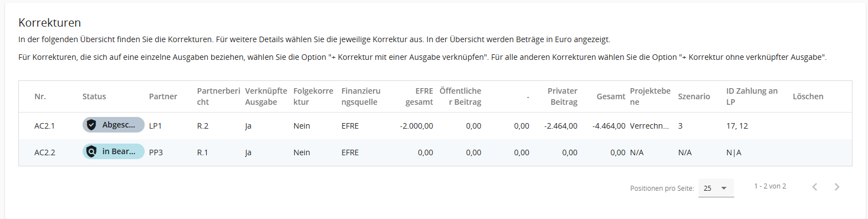The width and height of the screenshot is (868, 219).
Task: Click the EFRE gesamt column header
Action: (420, 96)
